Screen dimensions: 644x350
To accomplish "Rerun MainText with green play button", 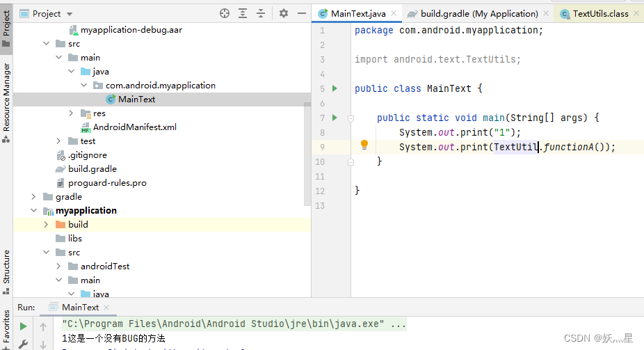I will 24,326.
